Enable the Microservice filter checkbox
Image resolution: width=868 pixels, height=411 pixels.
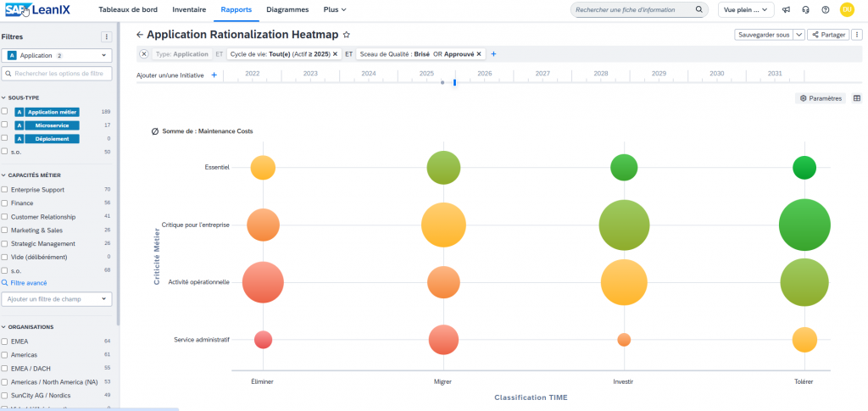[5, 125]
